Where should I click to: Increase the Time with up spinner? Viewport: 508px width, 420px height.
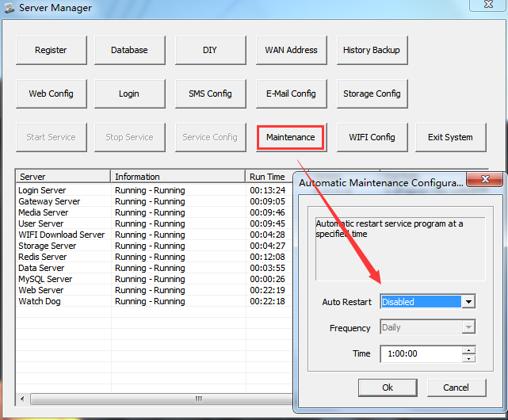pyautogui.click(x=469, y=350)
